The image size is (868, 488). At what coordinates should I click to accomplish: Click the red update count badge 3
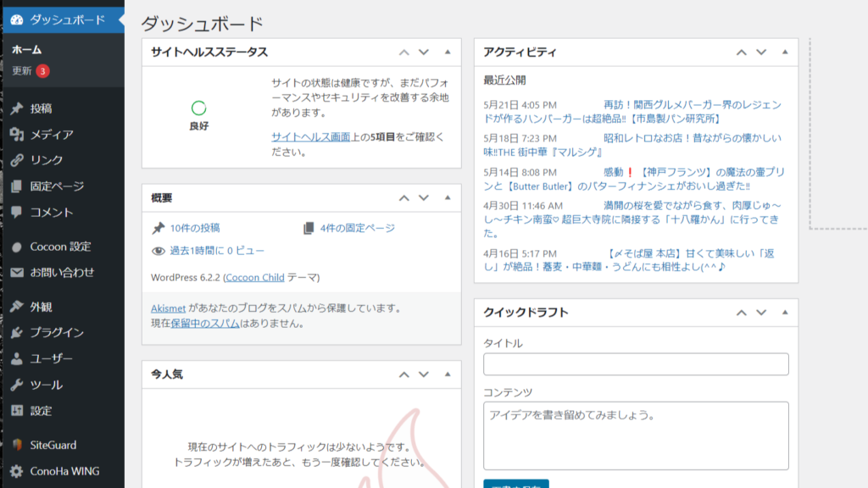42,71
